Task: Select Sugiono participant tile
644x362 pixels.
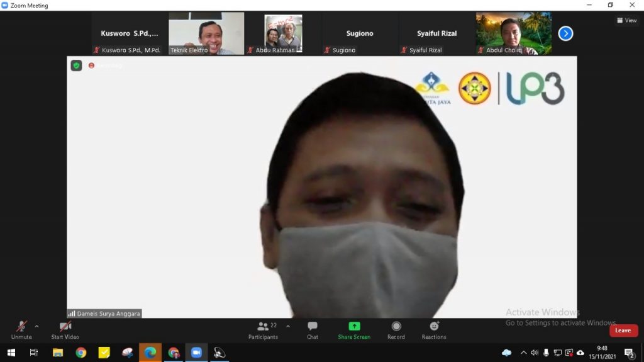Action: 360,33
